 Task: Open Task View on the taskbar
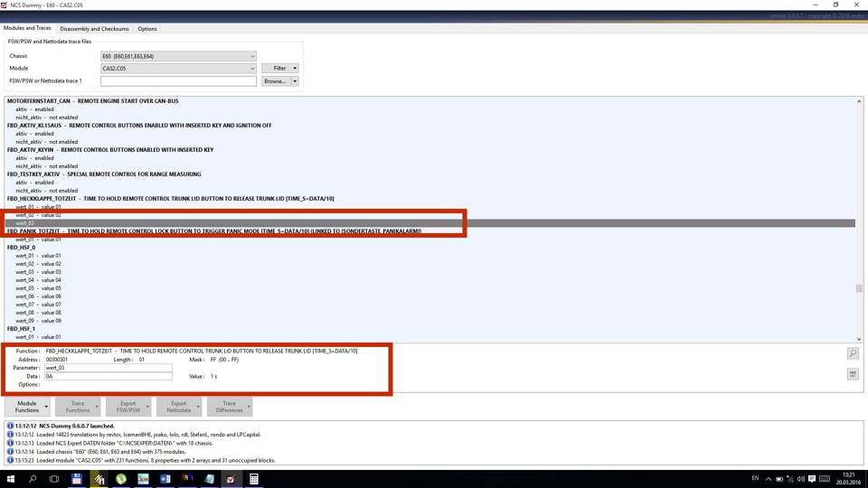54,479
